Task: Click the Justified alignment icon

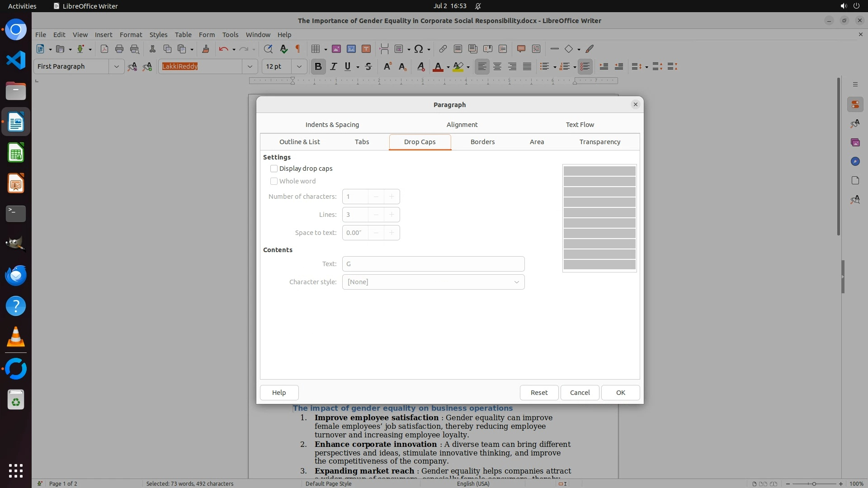Action: tap(527, 66)
